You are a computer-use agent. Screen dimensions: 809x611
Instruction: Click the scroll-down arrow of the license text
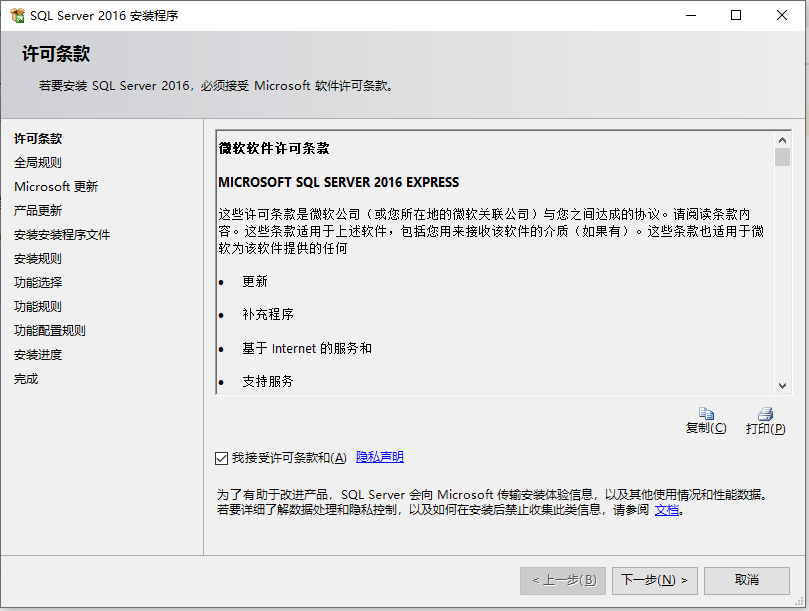[782, 385]
